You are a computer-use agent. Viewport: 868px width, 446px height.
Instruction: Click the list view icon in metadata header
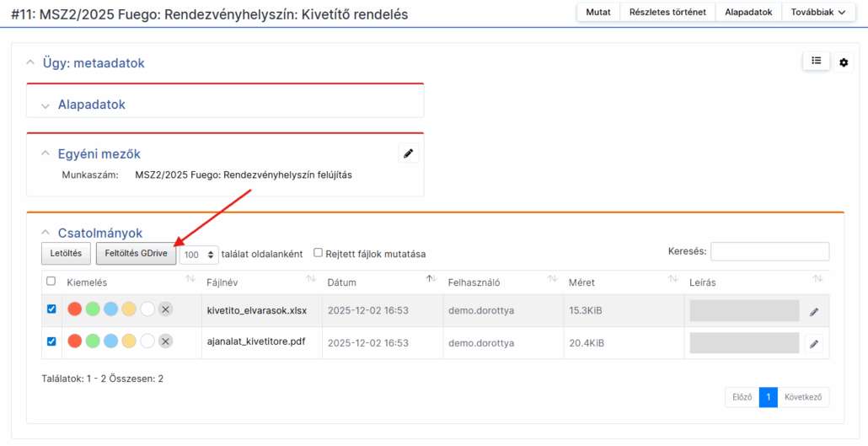click(x=816, y=62)
